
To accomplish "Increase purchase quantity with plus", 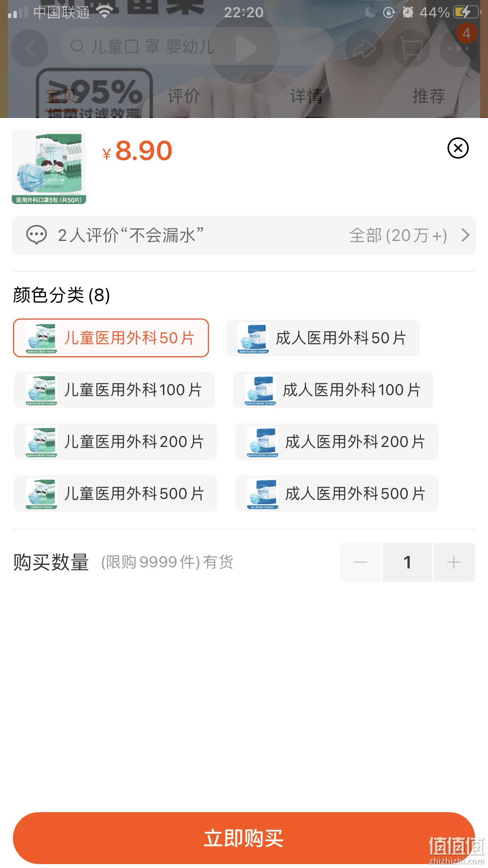I will point(454,562).
